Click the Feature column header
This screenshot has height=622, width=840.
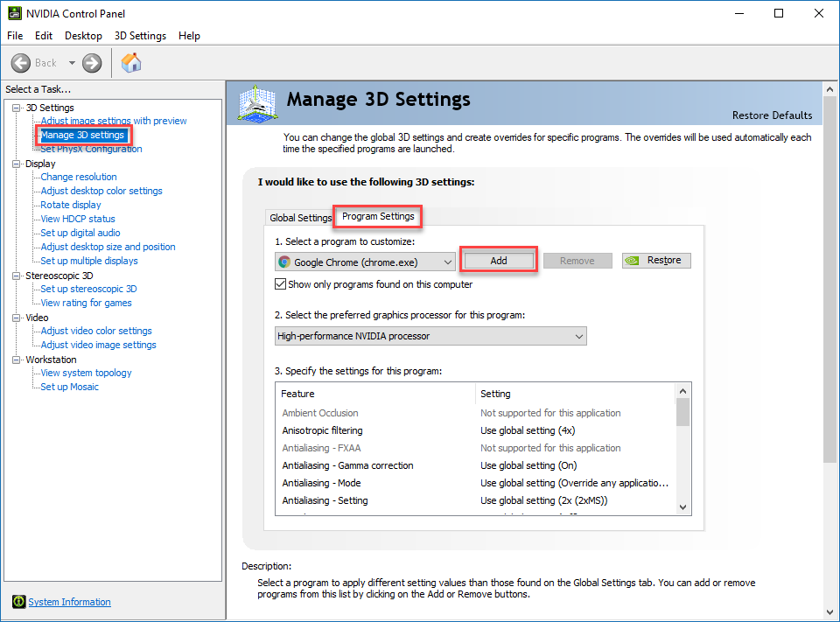pos(375,394)
